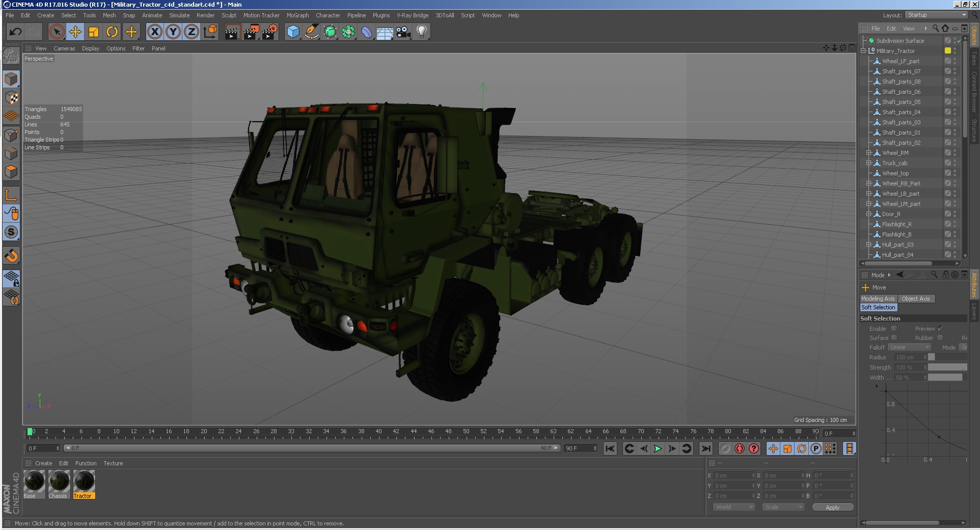This screenshot has width=980, height=530.
Task: Open the Simulate menu
Action: point(179,15)
